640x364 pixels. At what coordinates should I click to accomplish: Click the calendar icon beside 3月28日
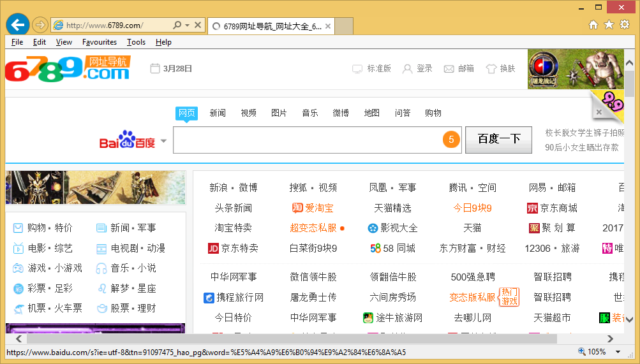tap(155, 69)
